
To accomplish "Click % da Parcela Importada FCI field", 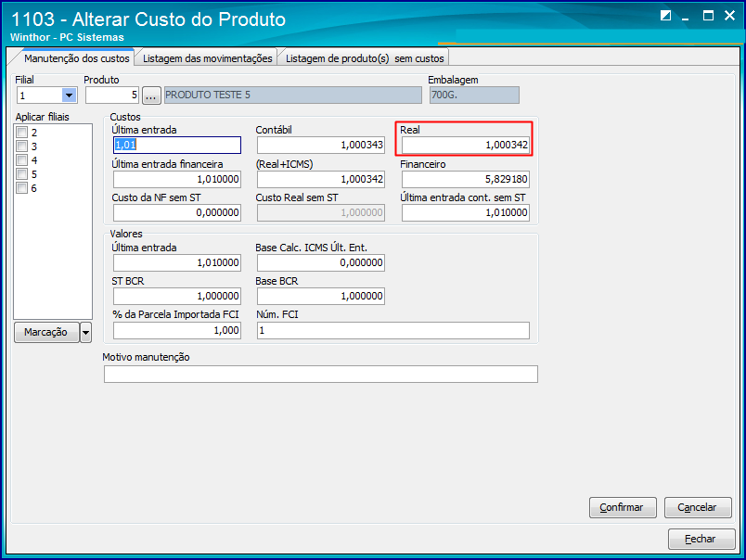I will [x=177, y=330].
